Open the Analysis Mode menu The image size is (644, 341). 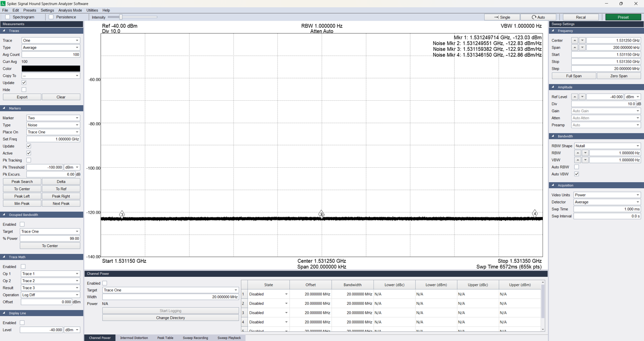coord(70,10)
